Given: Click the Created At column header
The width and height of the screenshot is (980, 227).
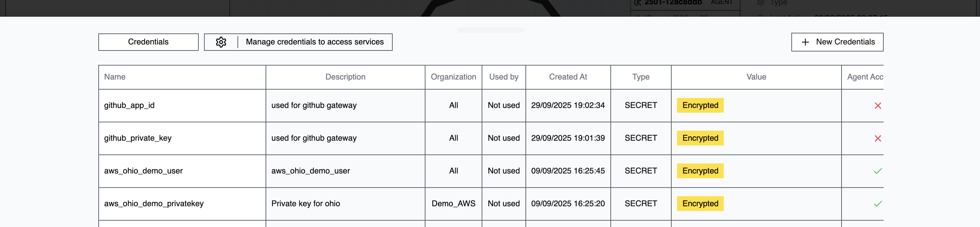Looking at the screenshot, I should click(568, 77).
